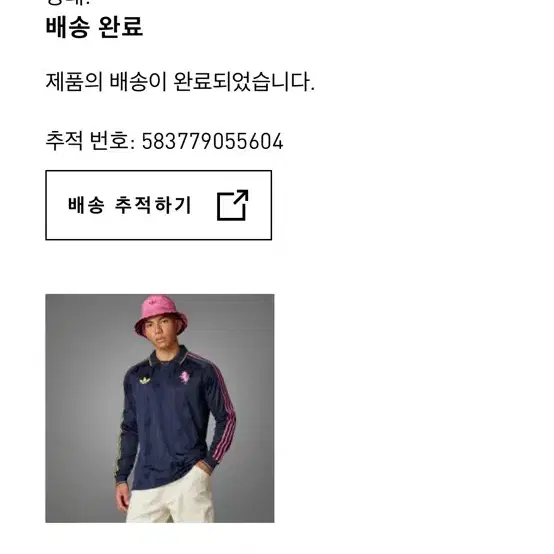
Task: Click the external link arrow icon
Action: coord(232,205)
